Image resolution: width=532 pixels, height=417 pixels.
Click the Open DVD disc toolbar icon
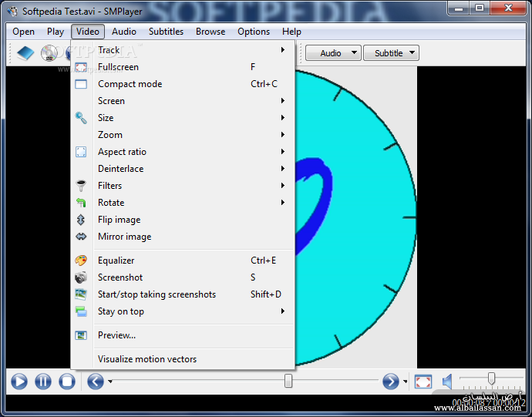click(x=49, y=53)
